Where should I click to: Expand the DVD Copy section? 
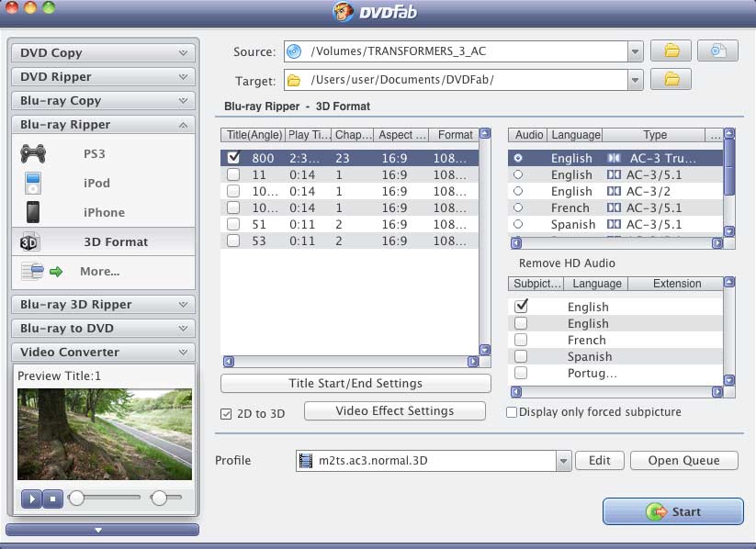[103, 52]
